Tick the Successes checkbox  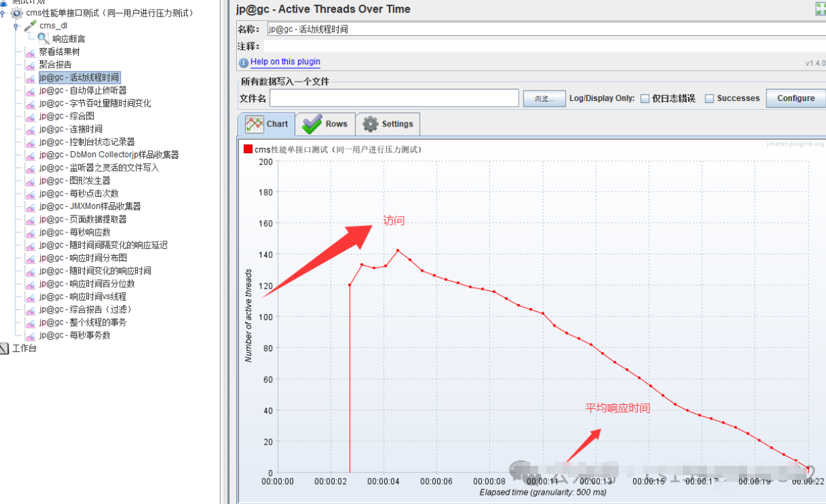pos(710,98)
